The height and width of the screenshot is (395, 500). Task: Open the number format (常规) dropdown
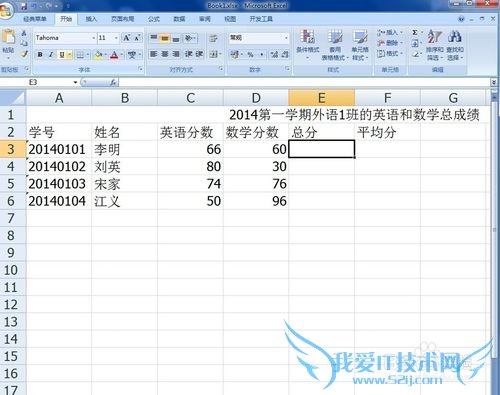click(286, 38)
